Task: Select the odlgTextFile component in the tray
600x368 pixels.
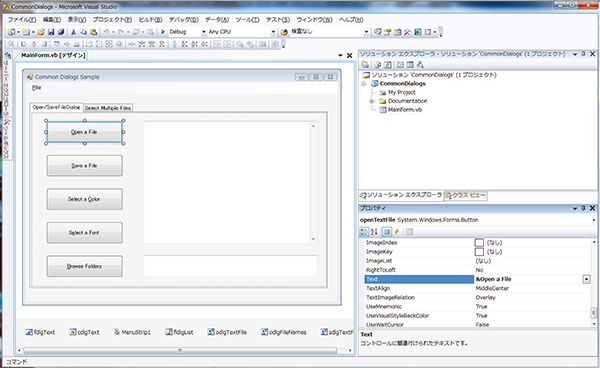Action: (x=227, y=332)
